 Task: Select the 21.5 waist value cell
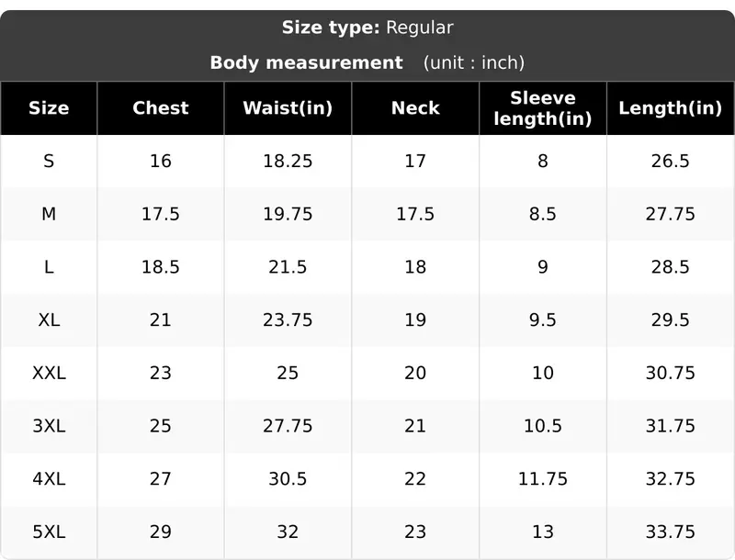(x=288, y=267)
